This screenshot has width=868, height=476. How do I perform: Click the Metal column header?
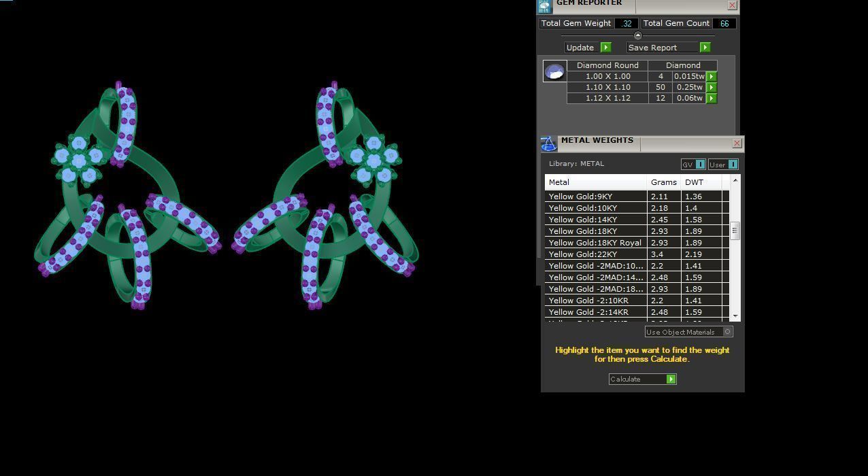coord(596,182)
